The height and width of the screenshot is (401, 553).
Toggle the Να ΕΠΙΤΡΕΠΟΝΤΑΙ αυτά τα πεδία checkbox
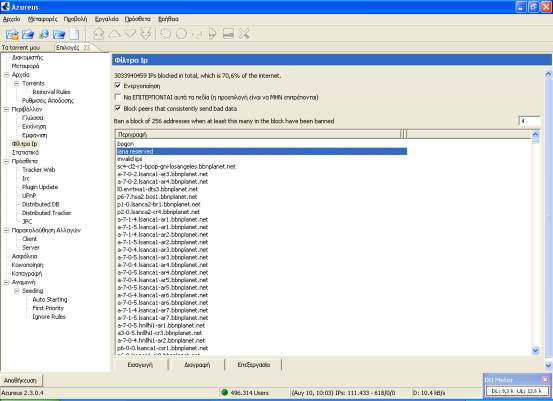(x=118, y=97)
